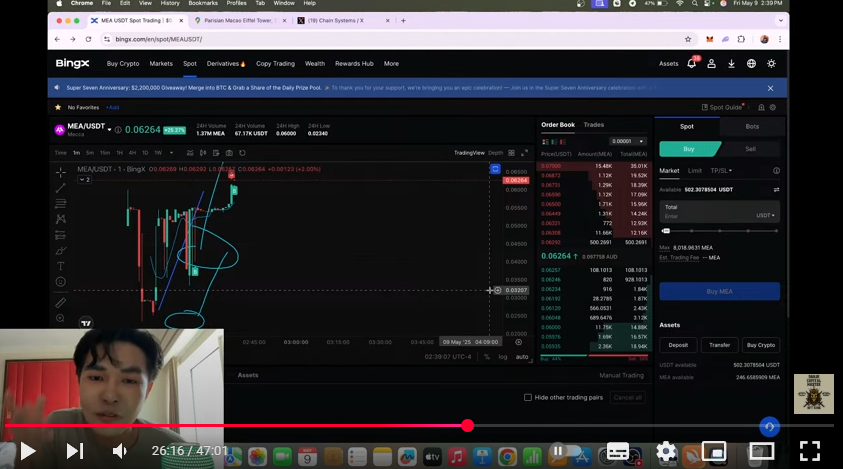Open BingX notifications bell

click(691, 63)
